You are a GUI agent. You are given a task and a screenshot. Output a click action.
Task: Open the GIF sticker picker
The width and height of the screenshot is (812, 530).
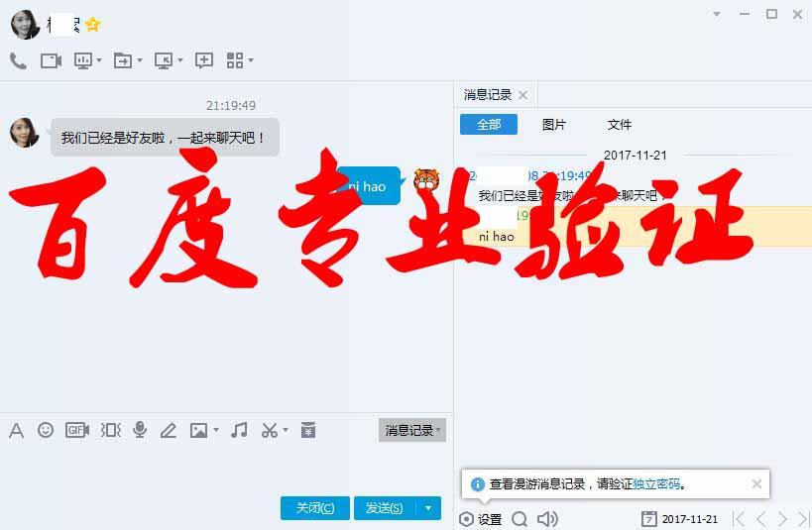tap(77, 430)
